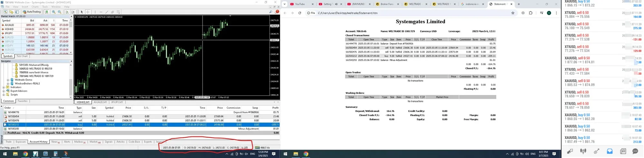Click the connection status 466/2 kb indicator
This screenshot has width=644, height=158.
pyautogui.click(x=262, y=148)
